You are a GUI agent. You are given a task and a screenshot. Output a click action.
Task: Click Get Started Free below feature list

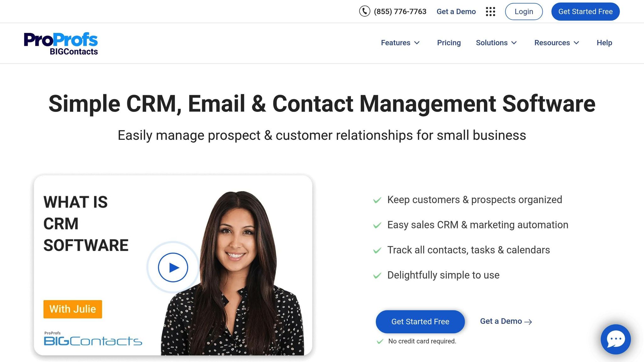[420, 321]
